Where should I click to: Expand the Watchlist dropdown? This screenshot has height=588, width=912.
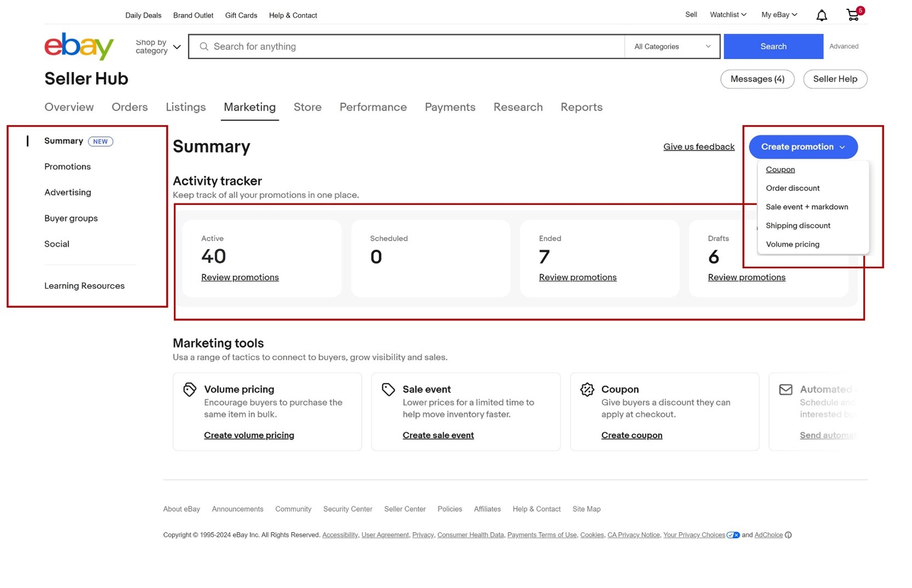pyautogui.click(x=728, y=15)
